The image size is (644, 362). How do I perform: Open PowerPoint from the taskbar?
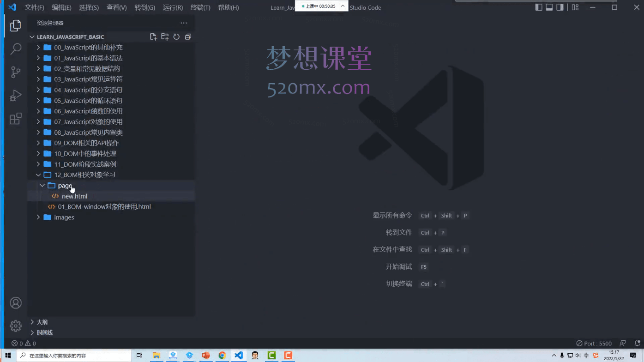click(x=206, y=356)
